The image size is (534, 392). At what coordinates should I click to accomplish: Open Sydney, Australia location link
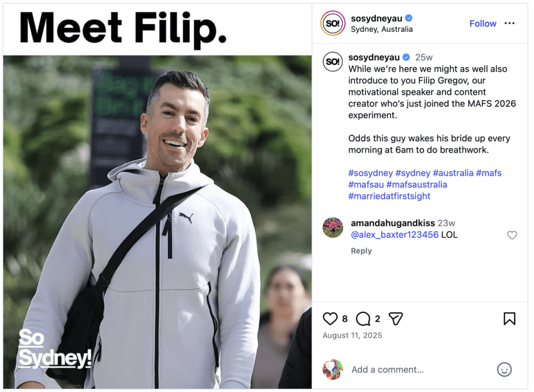381,29
